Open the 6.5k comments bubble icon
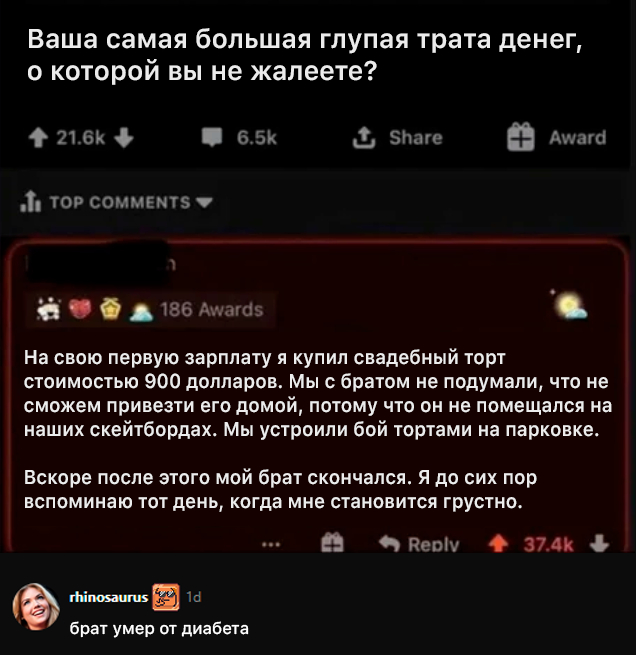 point(212,137)
